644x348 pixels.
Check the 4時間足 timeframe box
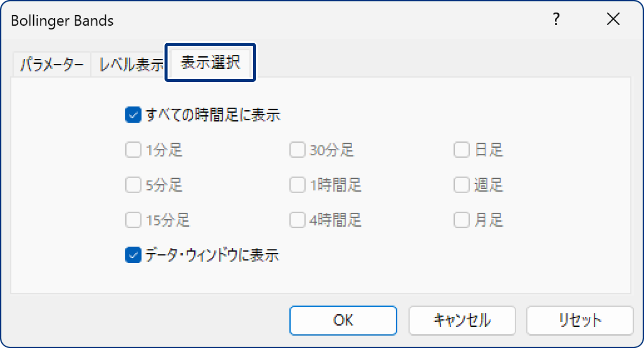(297, 220)
